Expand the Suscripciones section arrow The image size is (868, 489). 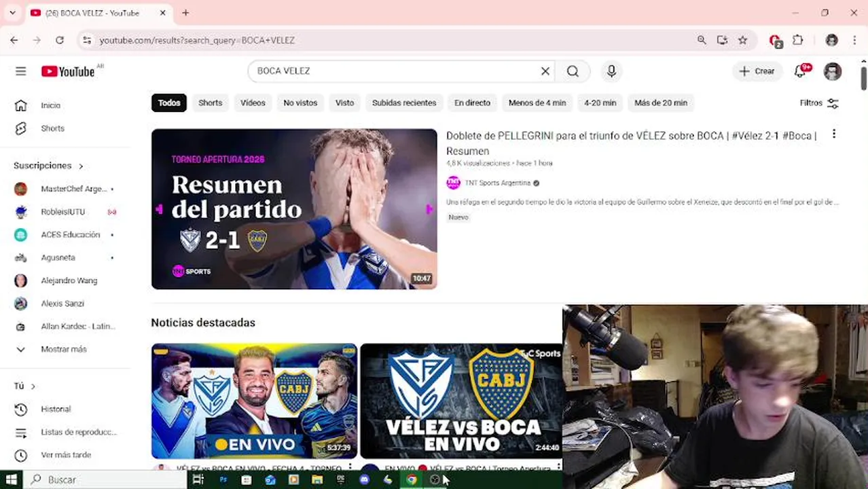[x=81, y=166]
